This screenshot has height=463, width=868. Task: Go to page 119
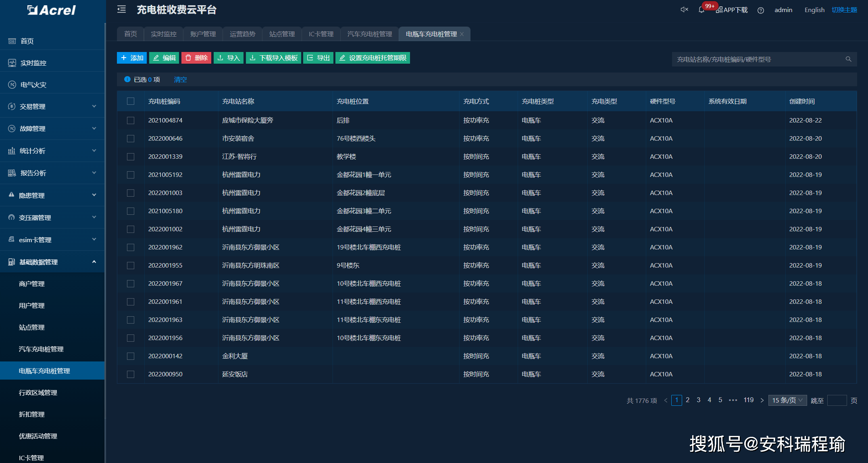(x=749, y=400)
